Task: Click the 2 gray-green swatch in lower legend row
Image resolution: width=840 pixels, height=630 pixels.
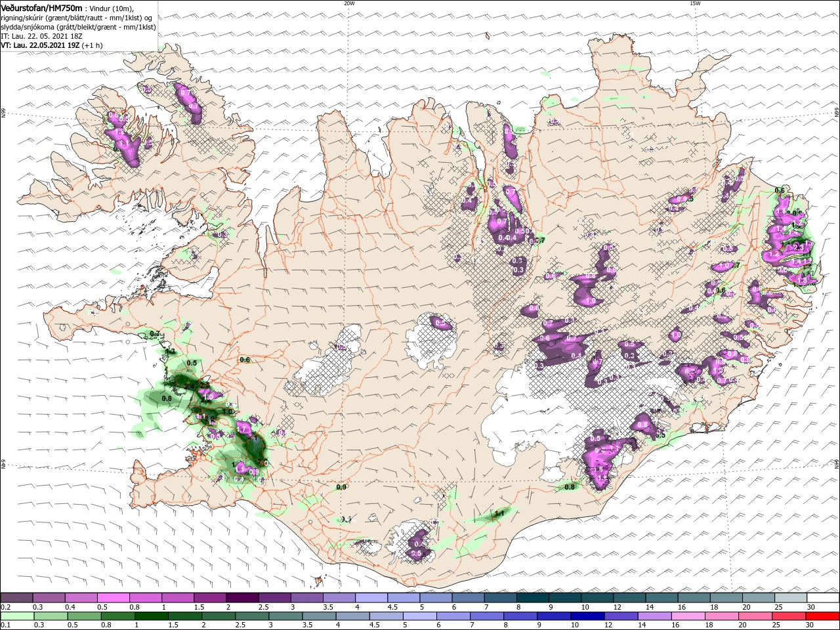Action: (219, 616)
